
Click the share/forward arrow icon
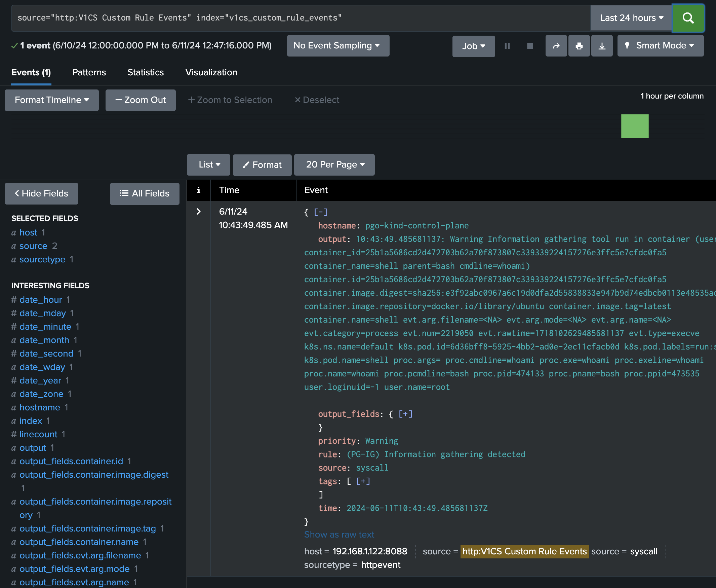click(555, 46)
